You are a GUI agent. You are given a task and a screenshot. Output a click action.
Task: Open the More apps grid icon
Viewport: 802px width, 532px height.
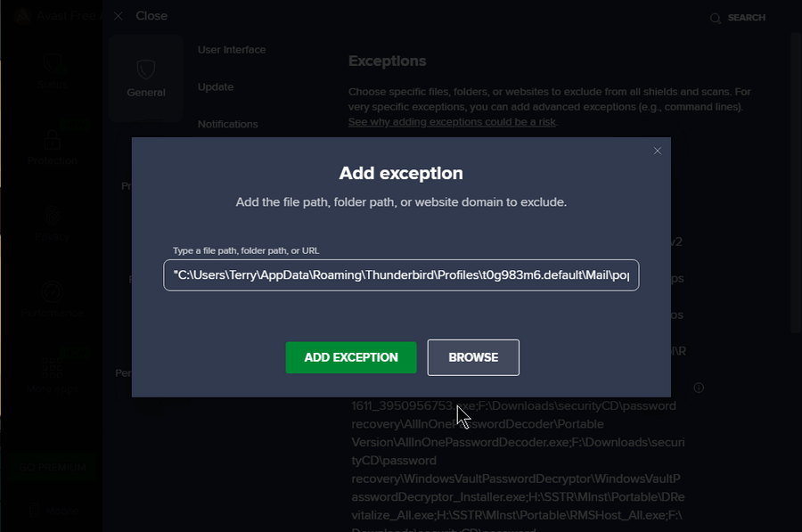tap(53, 367)
